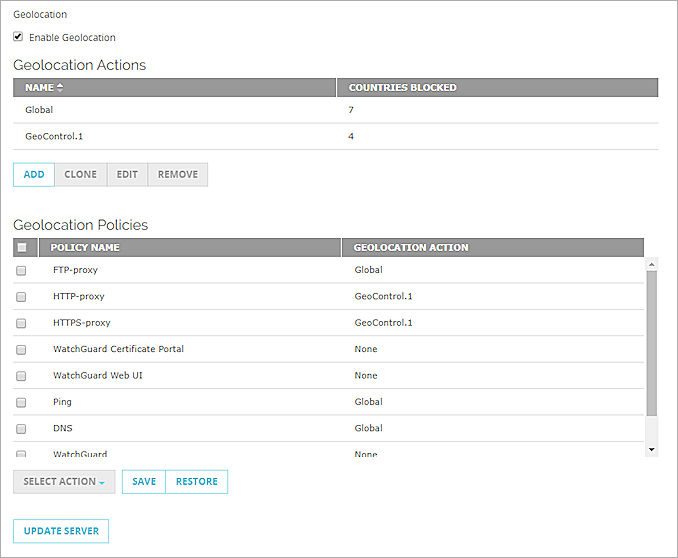Click the COUNTRIES BLOCKED column header

[x=402, y=88]
